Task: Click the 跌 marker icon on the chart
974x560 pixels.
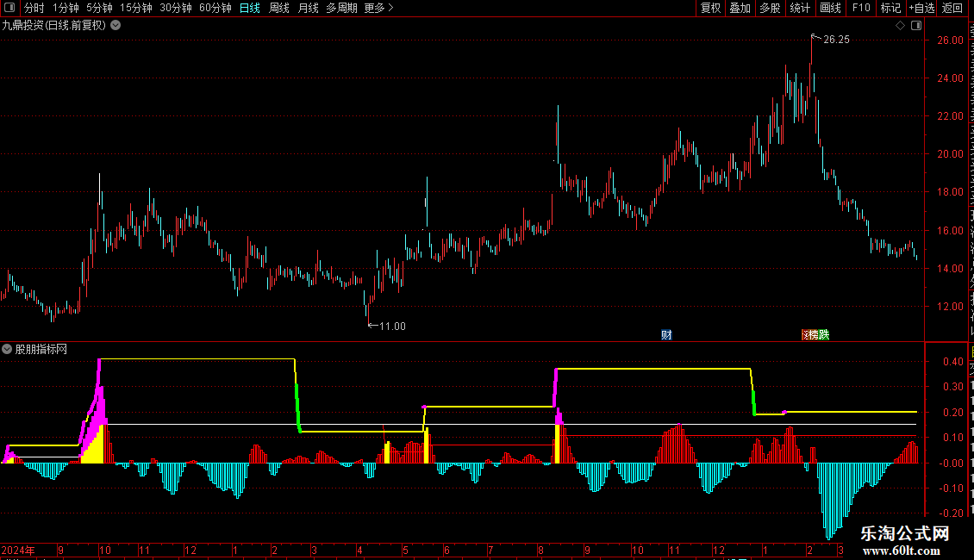Action: (x=824, y=334)
